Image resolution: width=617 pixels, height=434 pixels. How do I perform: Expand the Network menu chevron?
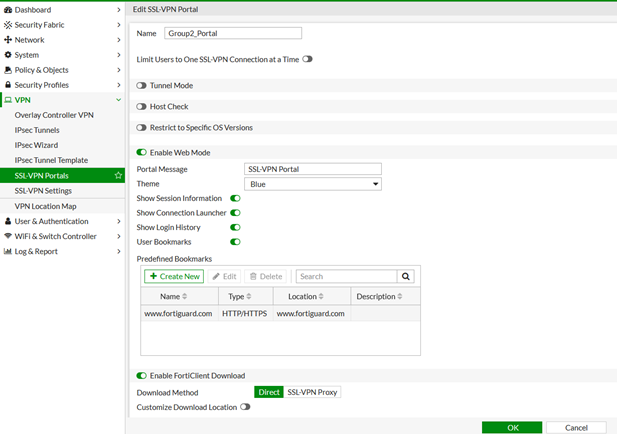(x=118, y=40)
